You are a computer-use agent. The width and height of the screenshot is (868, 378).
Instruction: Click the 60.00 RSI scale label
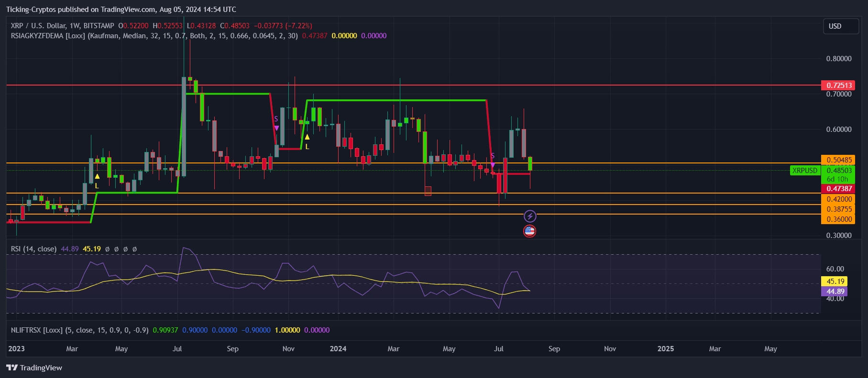835,269
